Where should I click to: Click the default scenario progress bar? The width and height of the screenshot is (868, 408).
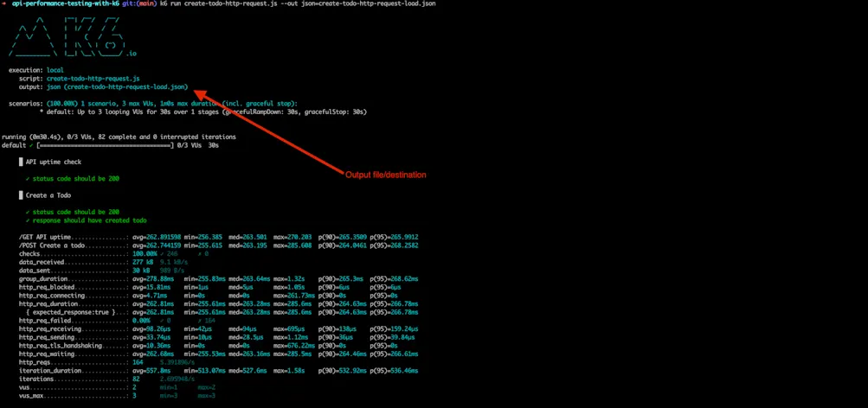pos(106,145)
